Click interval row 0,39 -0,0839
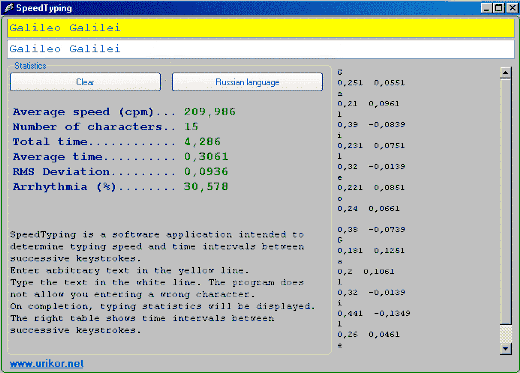This screenshot has height=373, width=520. 371,125
